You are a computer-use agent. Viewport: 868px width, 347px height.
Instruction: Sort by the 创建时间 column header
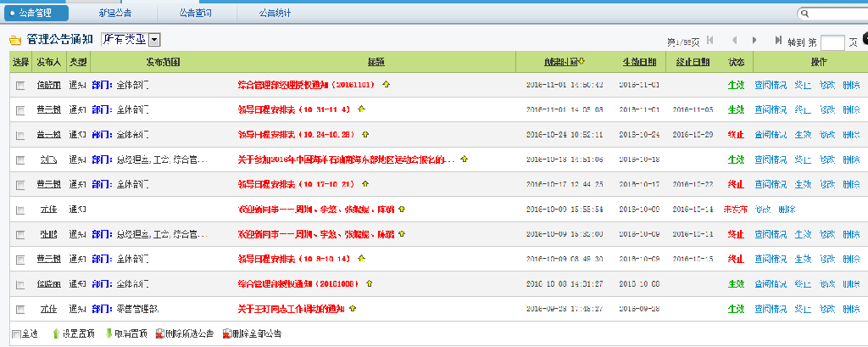[x=564, y=62]
